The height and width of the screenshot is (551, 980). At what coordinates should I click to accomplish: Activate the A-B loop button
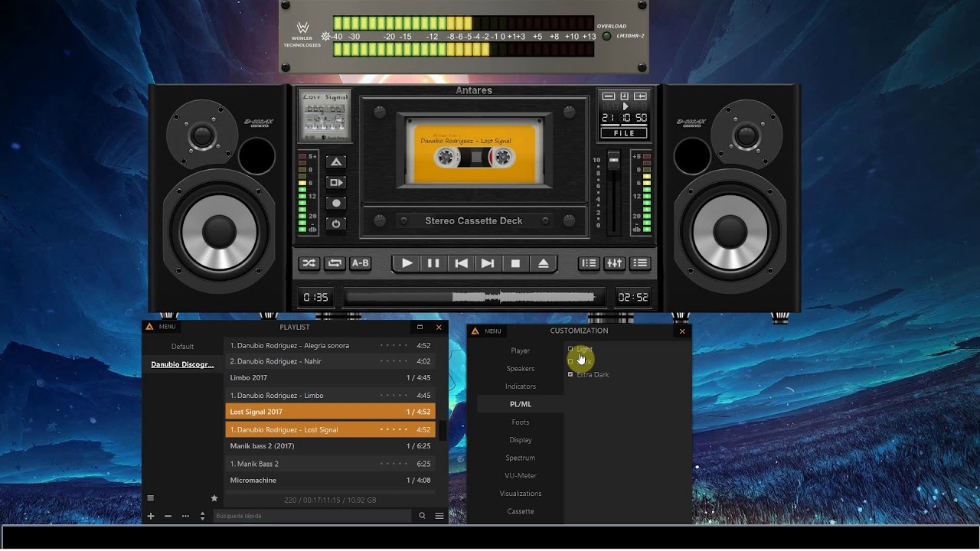[360, 263]
